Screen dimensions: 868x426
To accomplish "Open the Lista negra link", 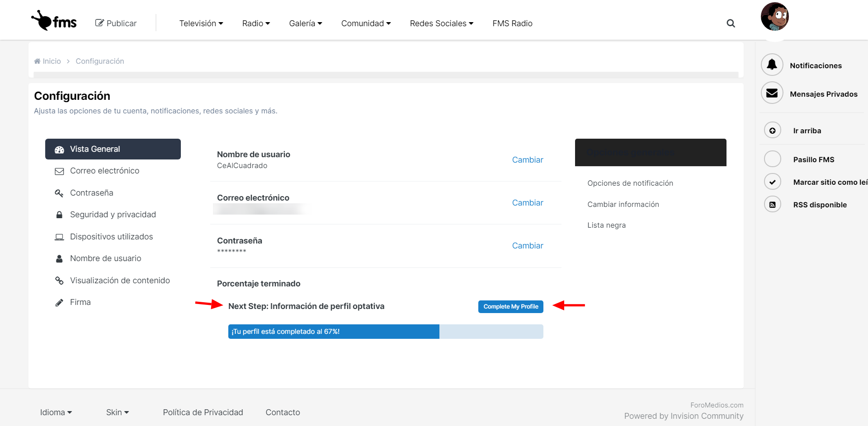I will 606,225.
